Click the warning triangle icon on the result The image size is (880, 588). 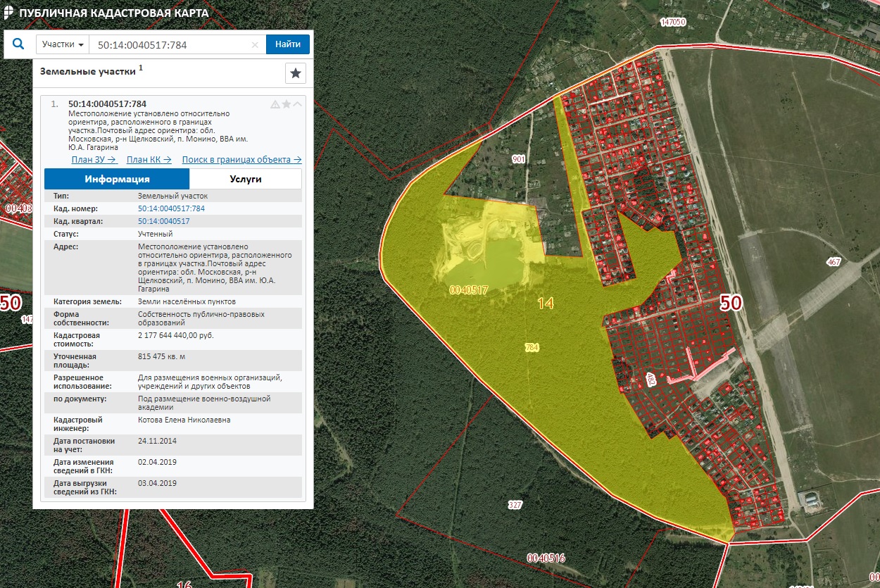tap(275, 104)
